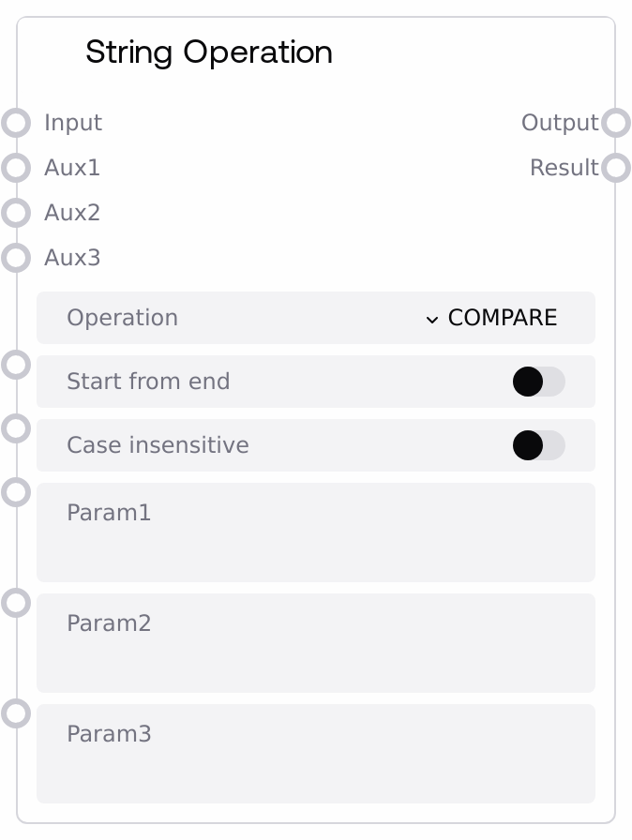Click the Result output socket
This screenshot has width=632, height=840.
615,168
